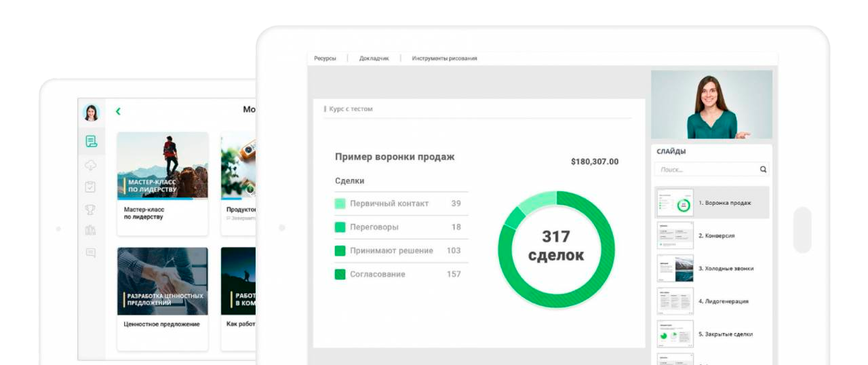Select the highlighted courses icon in the sidebar
Viewport: 868px width, 365px height.
(91, 141)
